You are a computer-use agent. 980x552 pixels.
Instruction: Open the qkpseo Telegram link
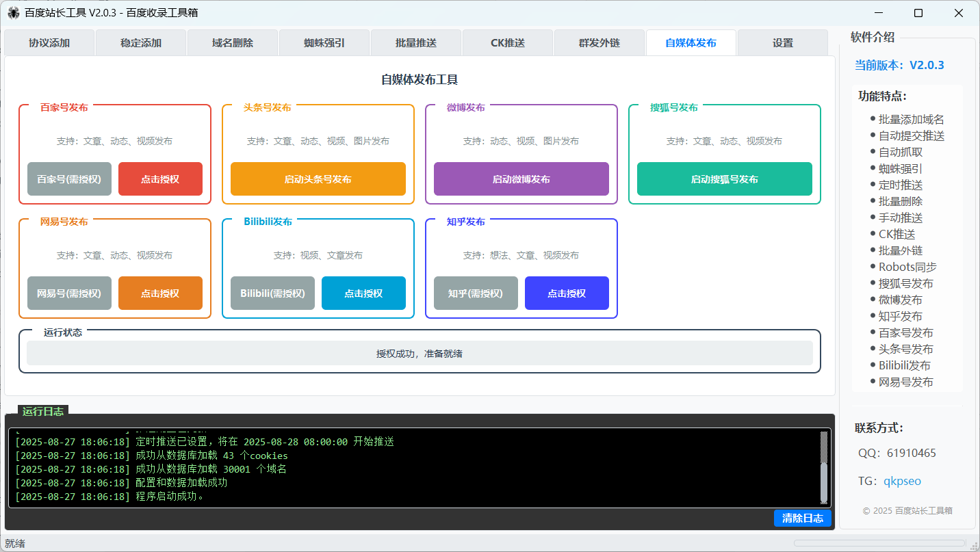click(902, 481)
